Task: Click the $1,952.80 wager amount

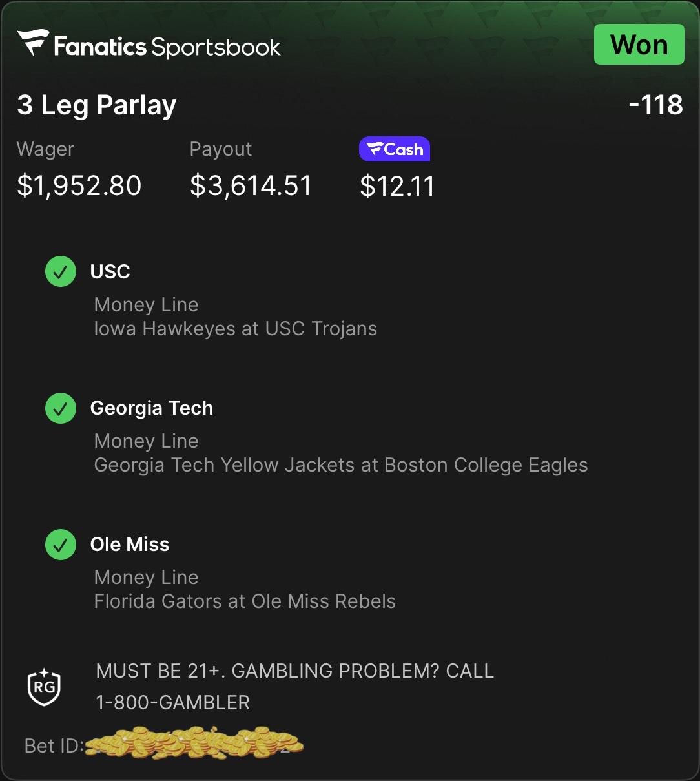Action: (79, 186)
